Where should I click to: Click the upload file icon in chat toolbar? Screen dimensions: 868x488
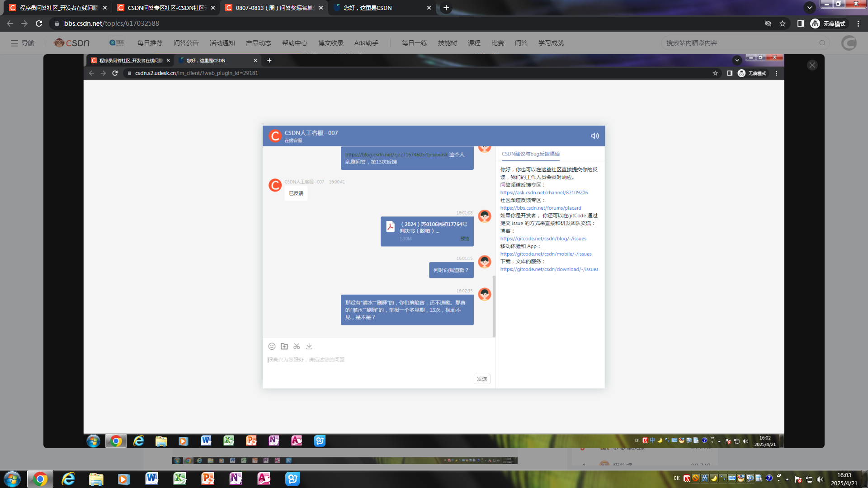click(x=284, y=346)
